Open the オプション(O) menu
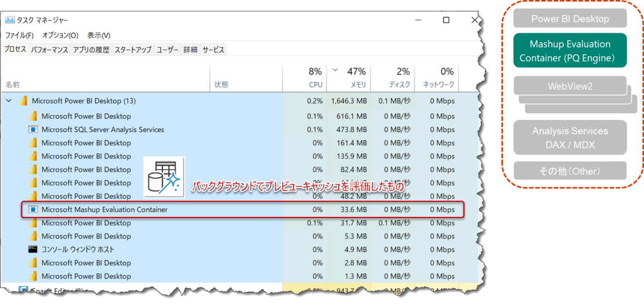This screenshot has width=644, height=305. click(60, 35)
